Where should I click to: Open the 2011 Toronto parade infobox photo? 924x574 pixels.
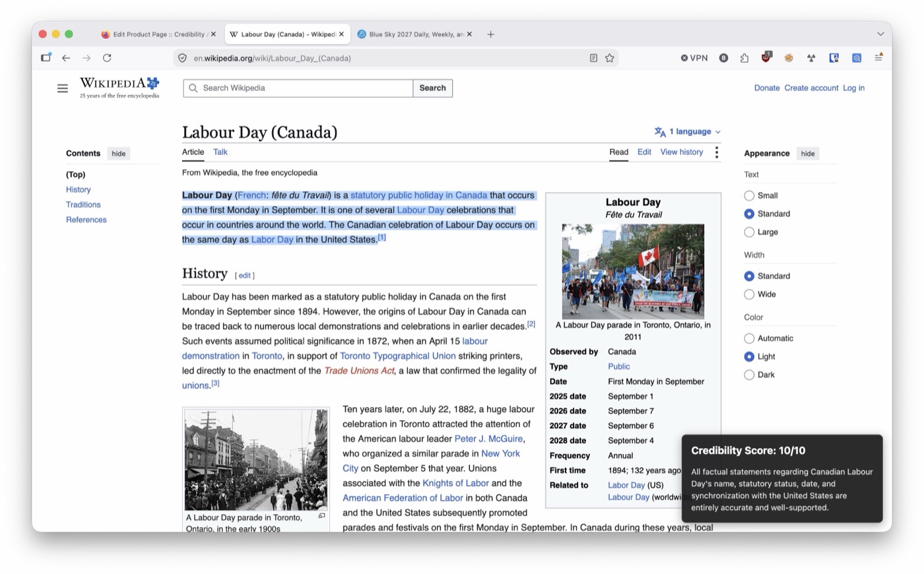point(633,271)
